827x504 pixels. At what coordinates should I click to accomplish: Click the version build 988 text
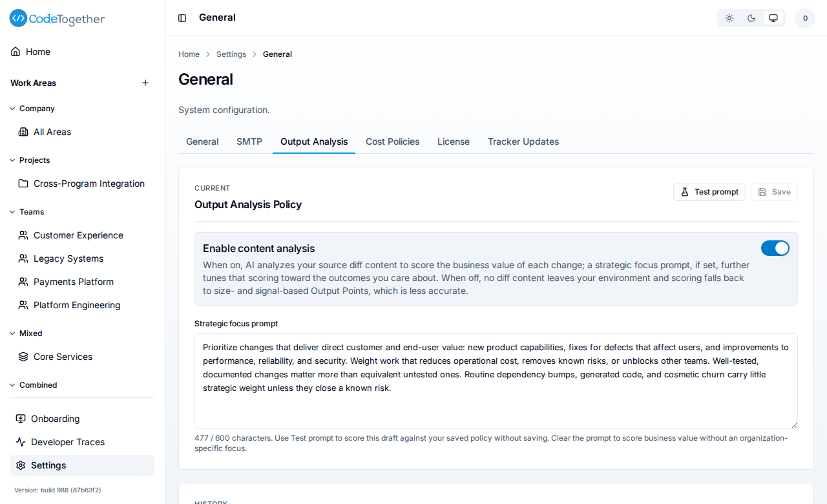[58, 490]
